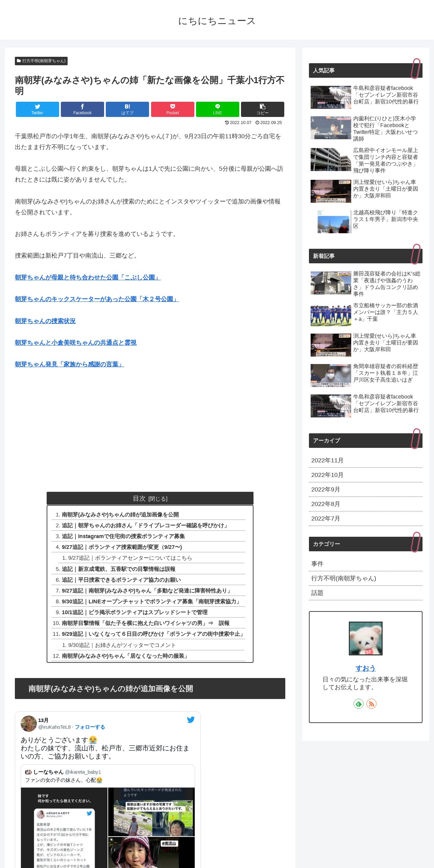Open dark tweet screenshot image reading 妹です
Screen dimensions: 434x868
click(64, 828)
